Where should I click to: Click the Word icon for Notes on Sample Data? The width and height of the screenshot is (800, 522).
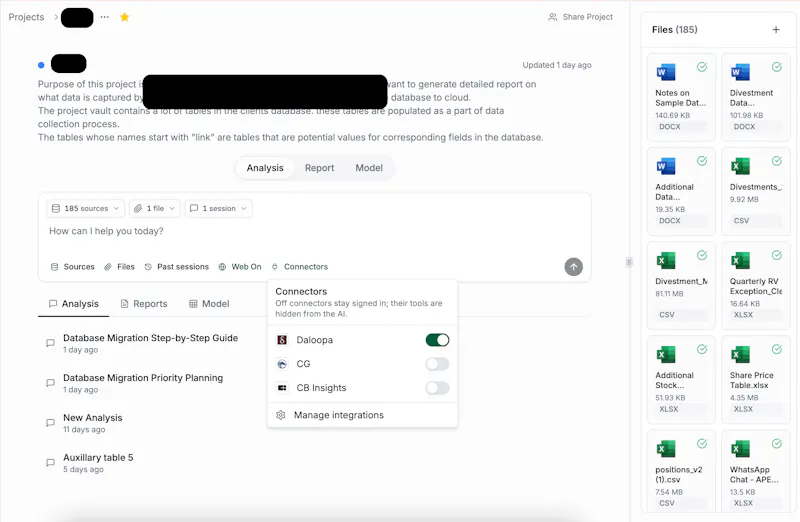pyautogui.click(x=666, y=72)
